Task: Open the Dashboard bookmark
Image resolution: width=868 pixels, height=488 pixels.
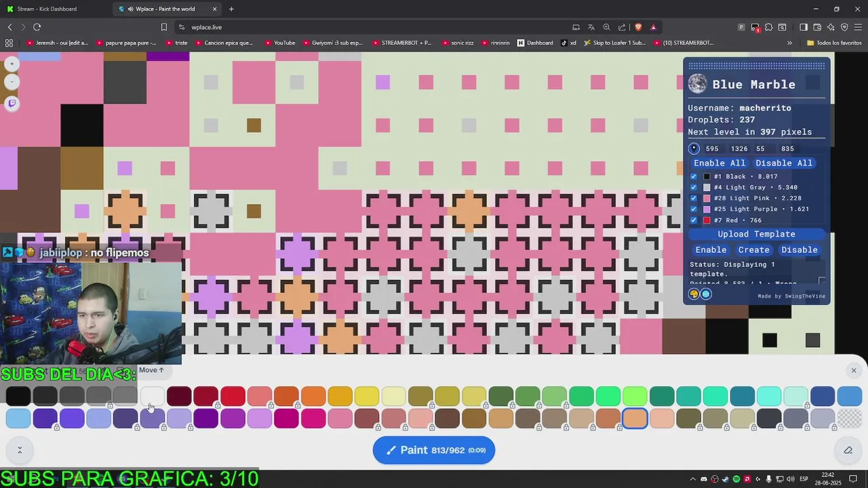Action: point(535,43)
